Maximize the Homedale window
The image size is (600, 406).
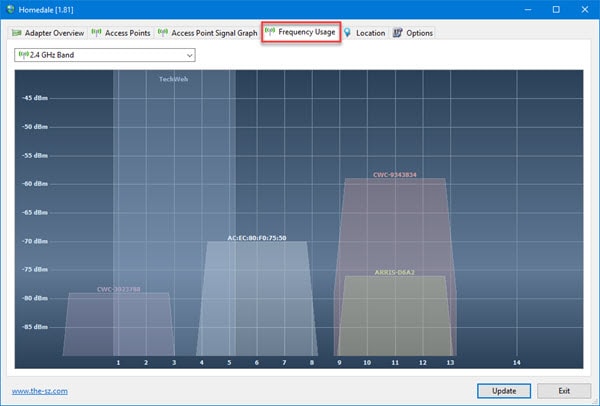tap(556, 10)
